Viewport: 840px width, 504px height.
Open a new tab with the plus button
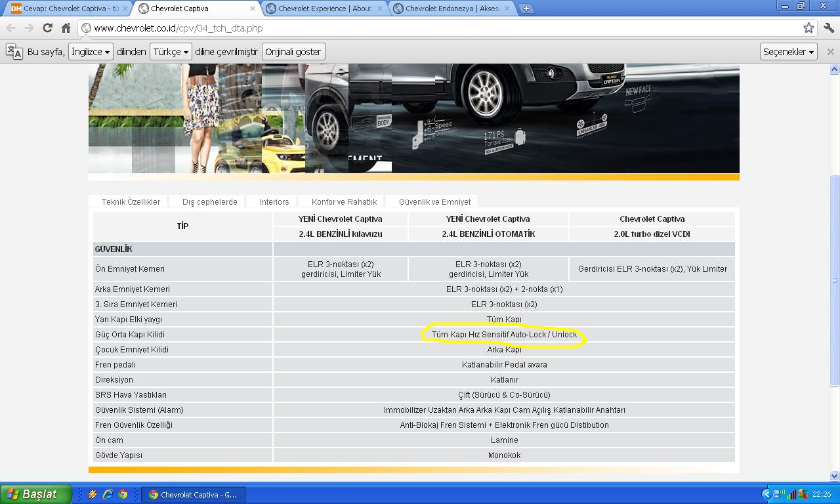(x=526, y=9)
